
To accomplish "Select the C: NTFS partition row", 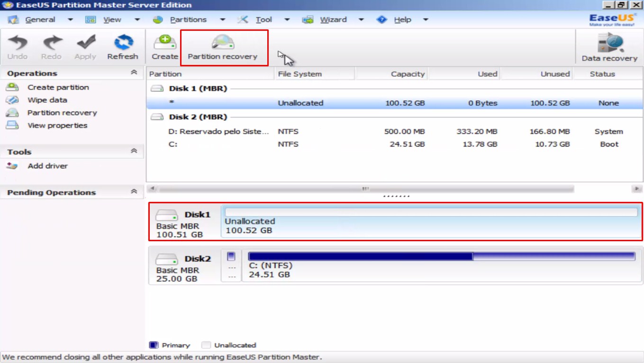I will [394, 144].
